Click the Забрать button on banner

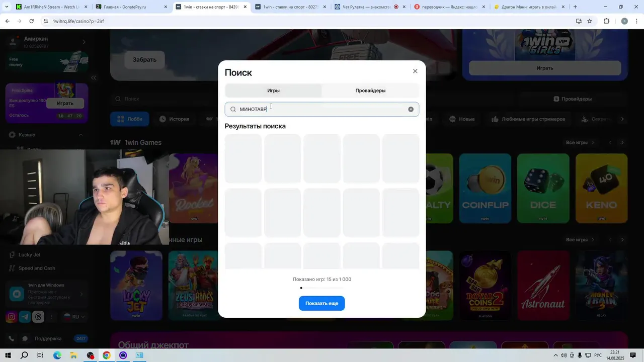[x=144, y=60]
